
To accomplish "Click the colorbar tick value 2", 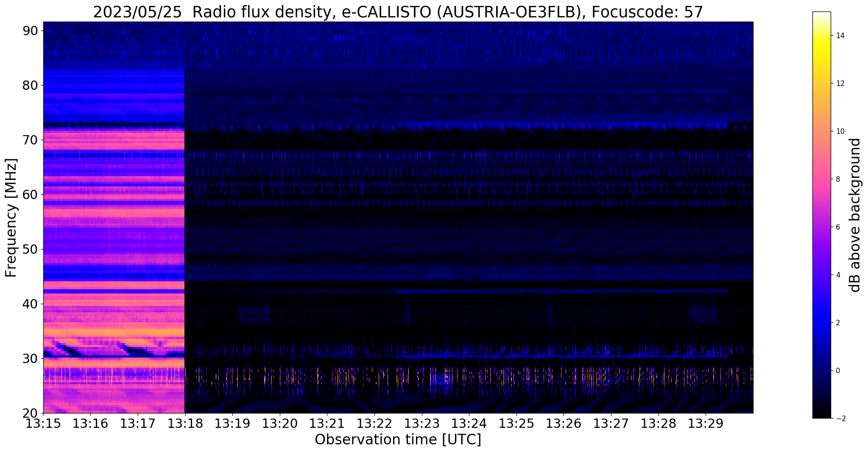I will [837, 323].
